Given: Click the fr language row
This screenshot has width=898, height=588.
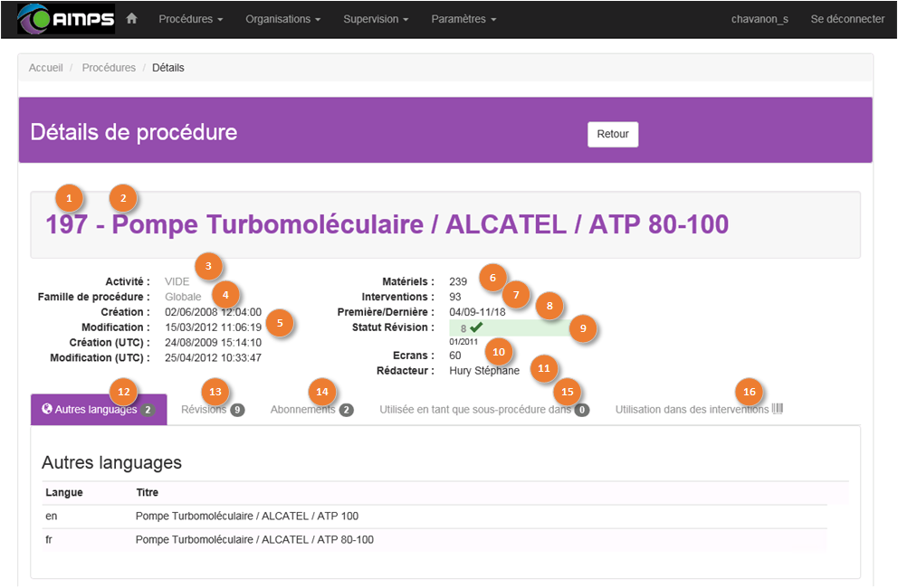Looking at the screenshot, I should [435, 540].
